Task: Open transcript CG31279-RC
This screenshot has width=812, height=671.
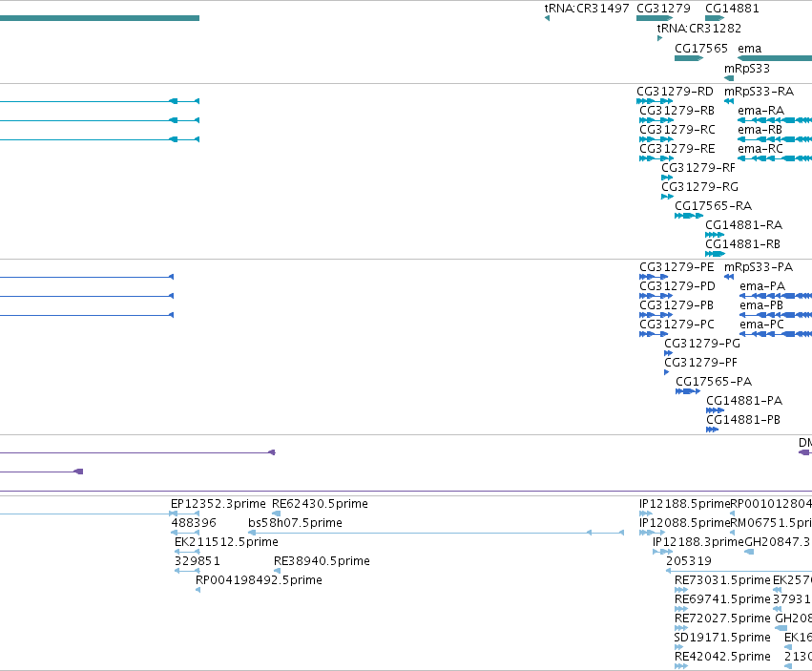Action: 677,130
